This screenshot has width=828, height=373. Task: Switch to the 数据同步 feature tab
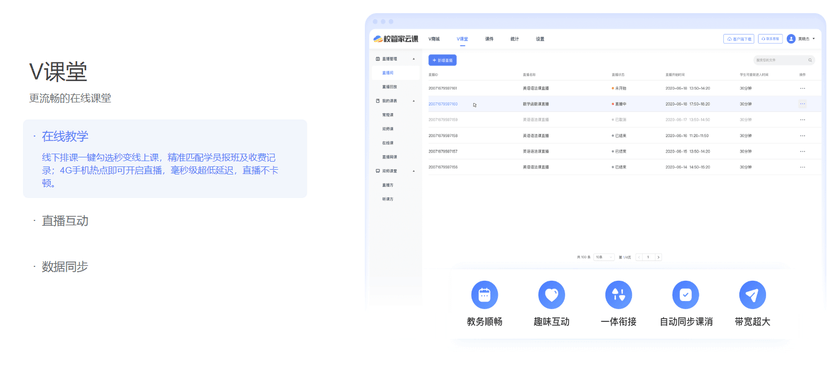tap(65, 267)
